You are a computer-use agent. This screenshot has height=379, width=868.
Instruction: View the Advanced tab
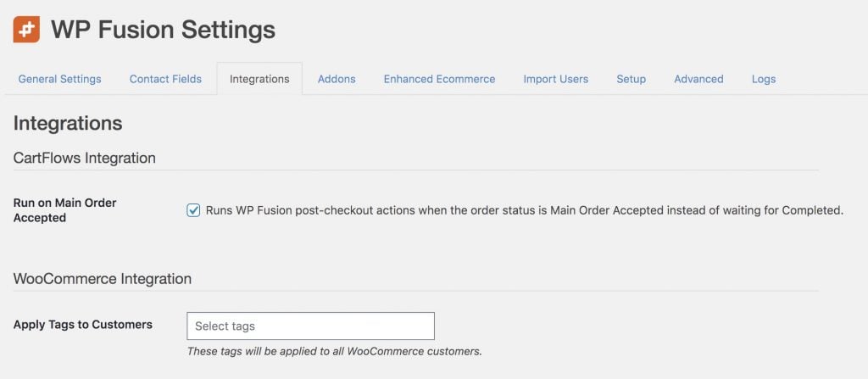click(698, 79)
